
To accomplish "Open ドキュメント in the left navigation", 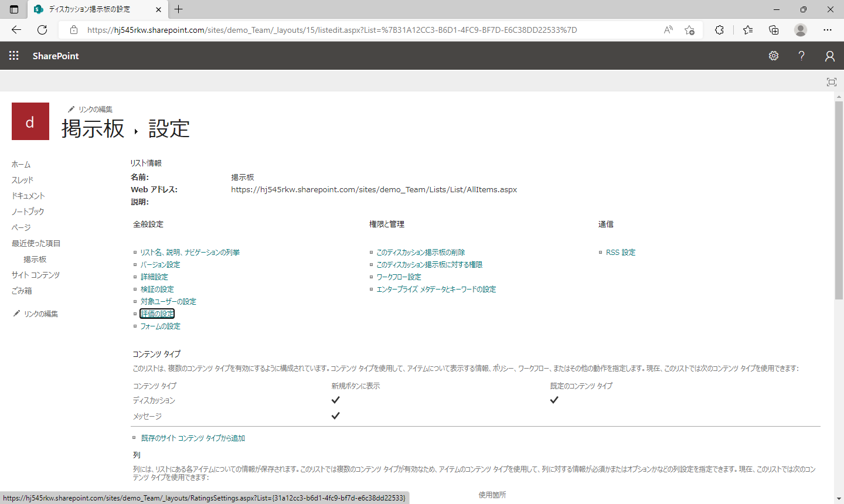I will tap(28, 196).
